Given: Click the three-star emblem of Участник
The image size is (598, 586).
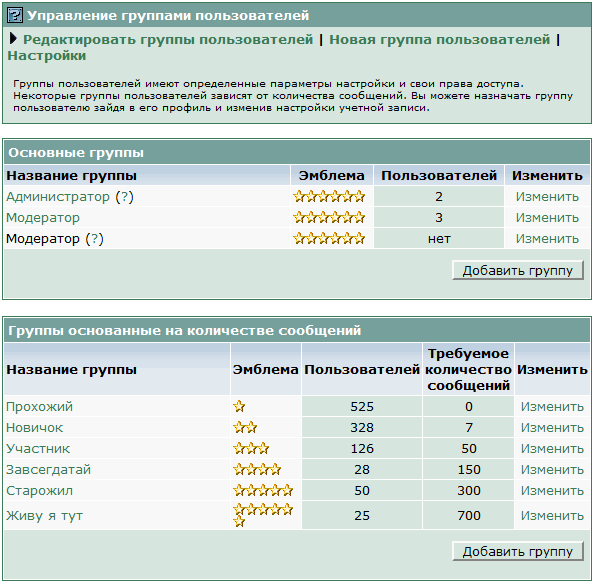Looking at the screenshot, I should click(251, 448).
